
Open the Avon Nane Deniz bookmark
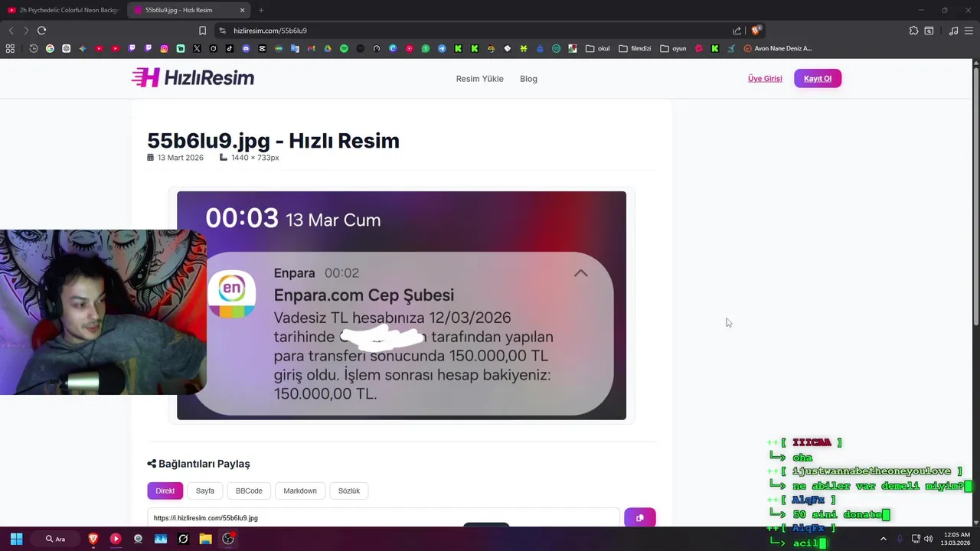point(778,48)
